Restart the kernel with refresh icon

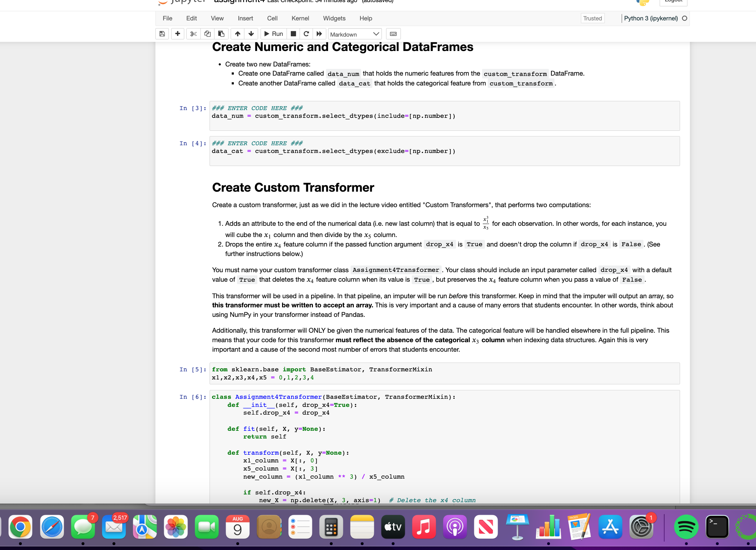pyautogui.click(x=306, y=34)
